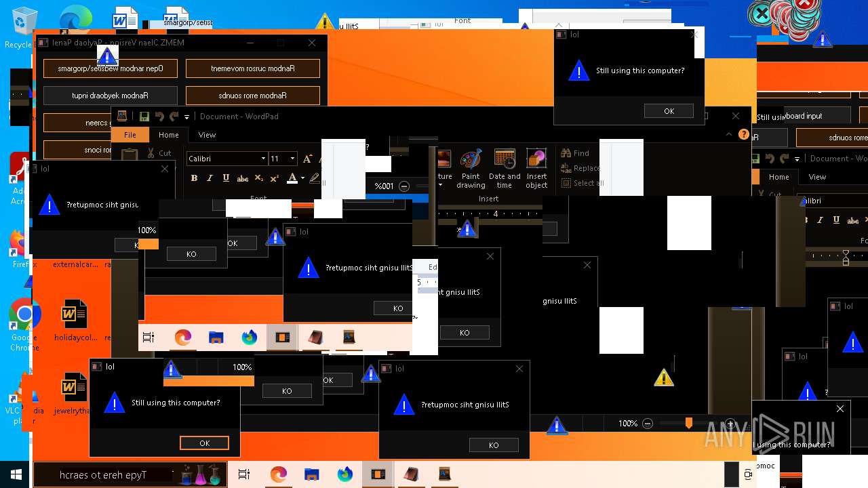Click Redo in main WordPad quick access toolbar
The height and width of the screenshot is (488, 868).
click(x=174, y=117)
